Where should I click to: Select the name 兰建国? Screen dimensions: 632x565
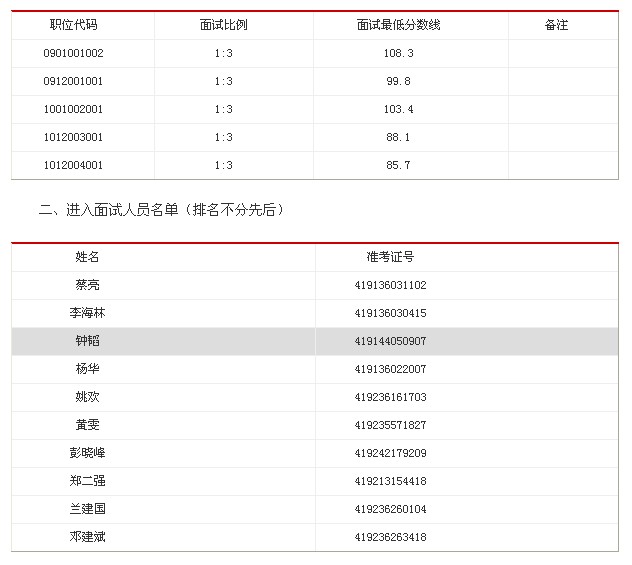pos(88,509)
